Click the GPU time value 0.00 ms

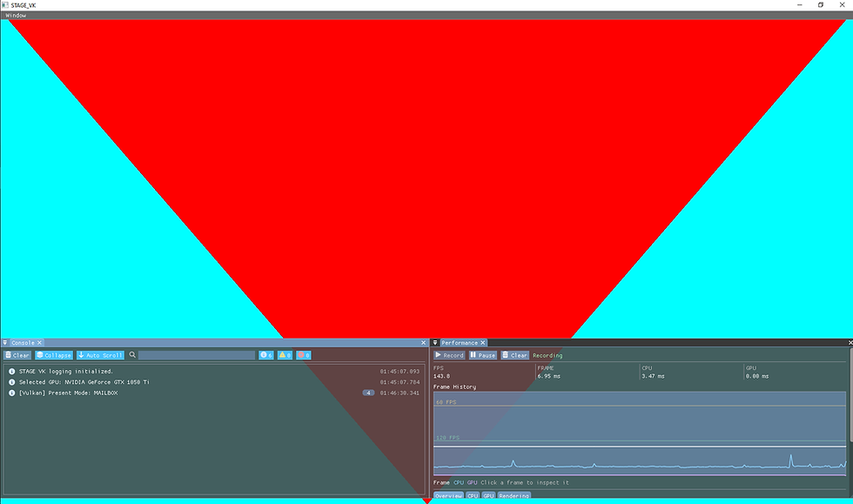(x=756, y=376)
